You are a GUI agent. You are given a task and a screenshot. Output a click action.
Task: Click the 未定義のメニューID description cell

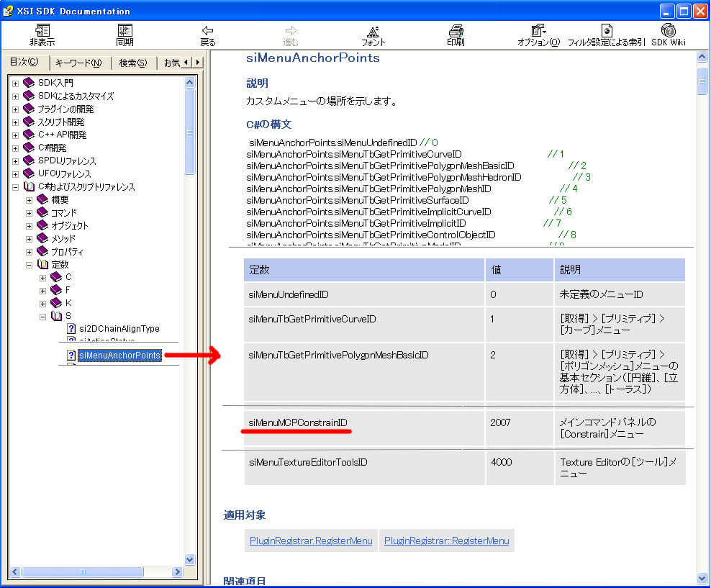point(620,294)
